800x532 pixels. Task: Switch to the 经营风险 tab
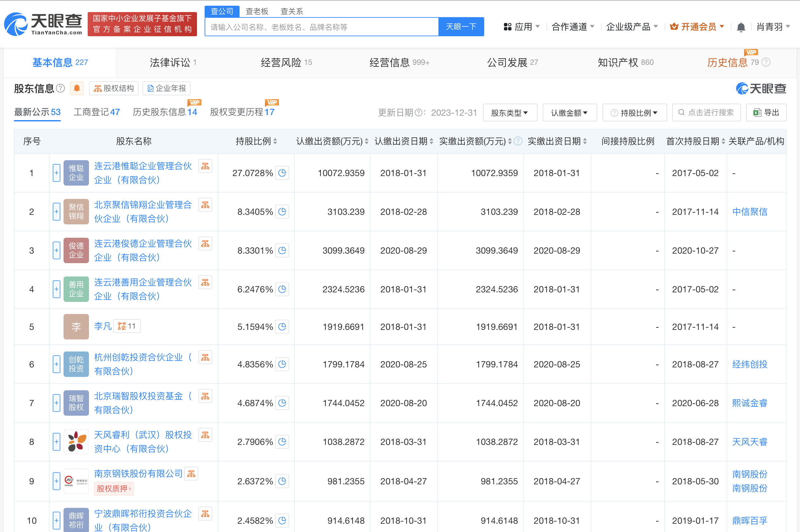click(286, 62)
